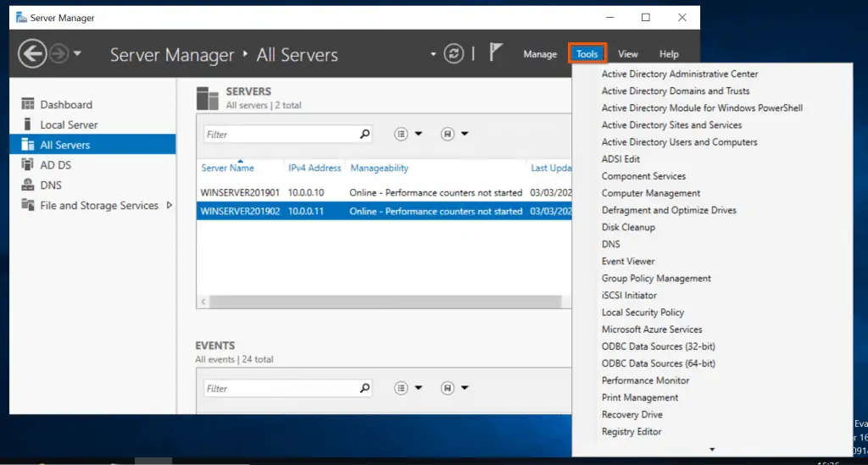Click the Tools menu scroll-down arrow
Screen dimensions: 868x465
coord(712,450)
